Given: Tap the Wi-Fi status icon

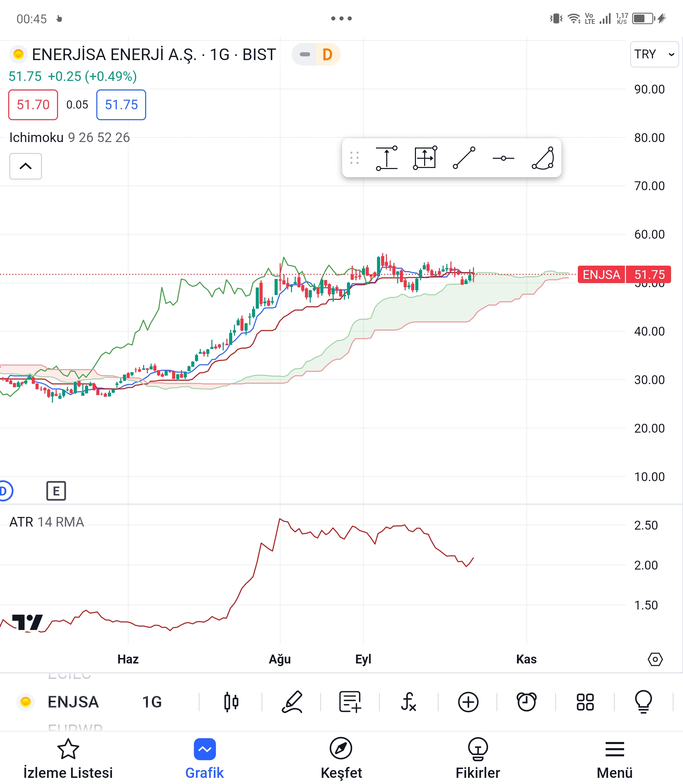Looking at the screenshot, I should pos(574,18).
